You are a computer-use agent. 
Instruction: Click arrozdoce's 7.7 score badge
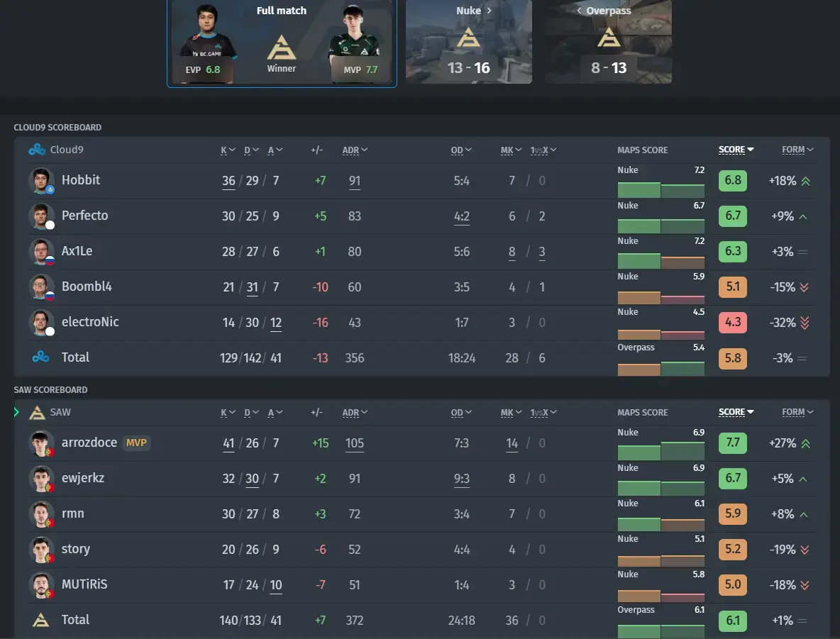(x=732, y=443)
